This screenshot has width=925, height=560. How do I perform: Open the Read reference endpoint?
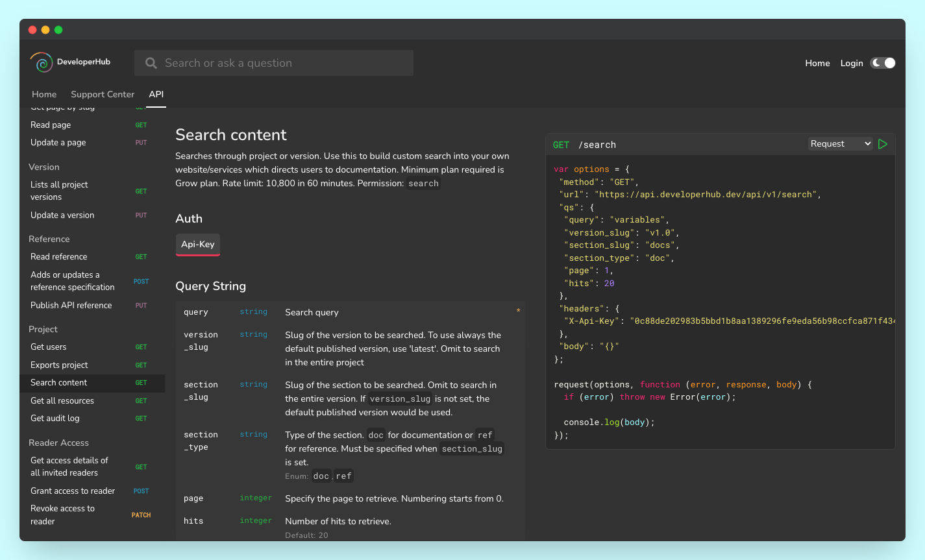[x=59, y=257]
